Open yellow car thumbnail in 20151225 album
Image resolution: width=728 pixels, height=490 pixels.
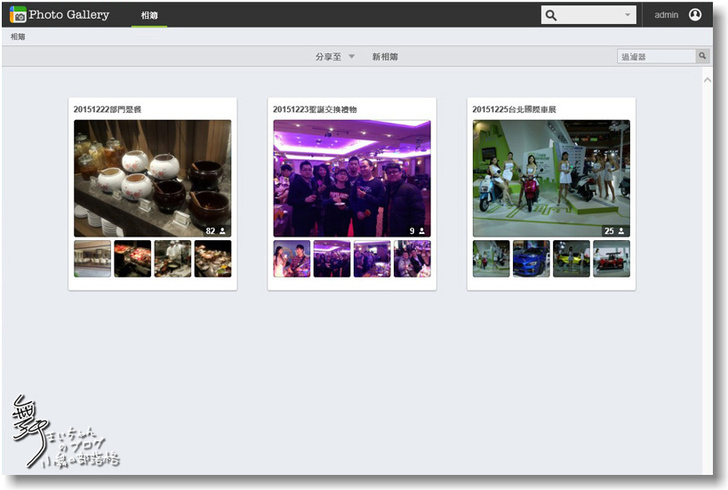point(572,259)
